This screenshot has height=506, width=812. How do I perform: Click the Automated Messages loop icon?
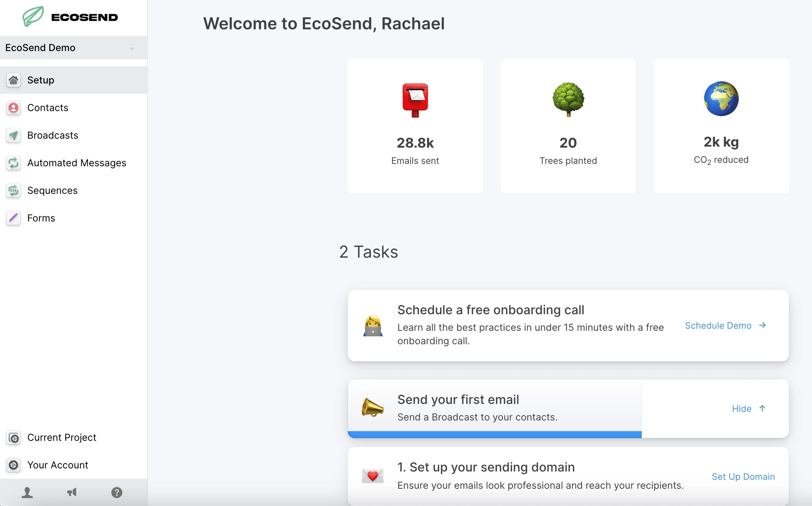coord(13,163)
